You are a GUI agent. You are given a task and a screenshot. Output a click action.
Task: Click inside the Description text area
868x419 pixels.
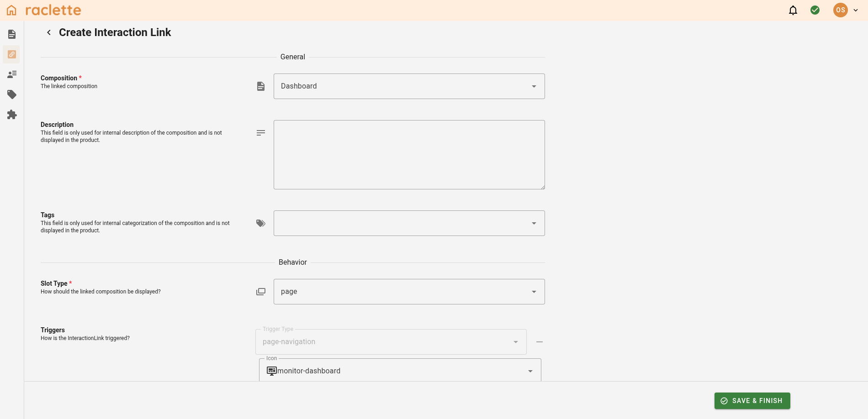coord(409,154)
